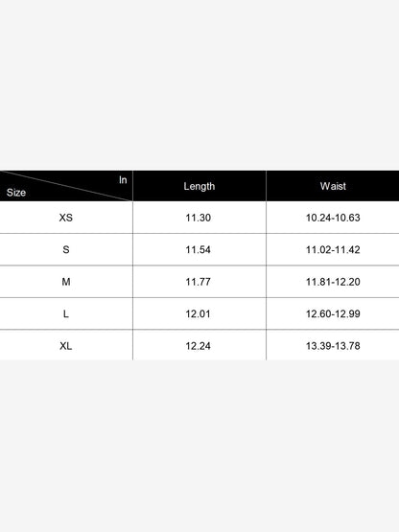Click waist range 12.60-12.99
Viewport: 399px width, 532px height.
[x=333, y=313]
